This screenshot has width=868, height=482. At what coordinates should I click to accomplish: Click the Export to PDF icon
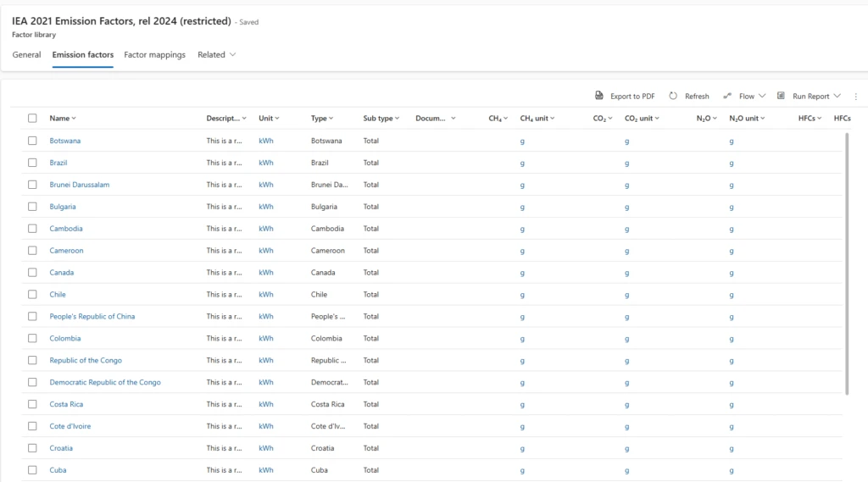tap(599, 97)
